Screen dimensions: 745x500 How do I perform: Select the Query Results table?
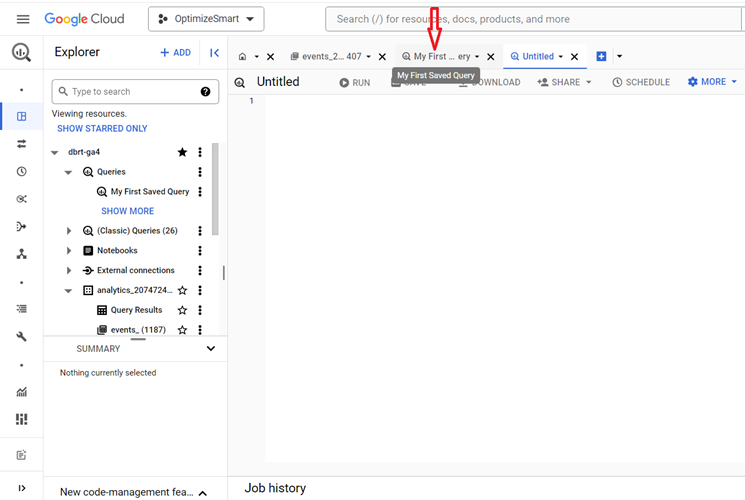pos(136,310)
